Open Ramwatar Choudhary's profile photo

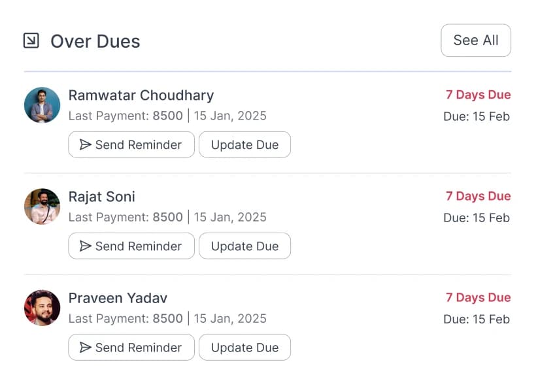tap(42, 105)
